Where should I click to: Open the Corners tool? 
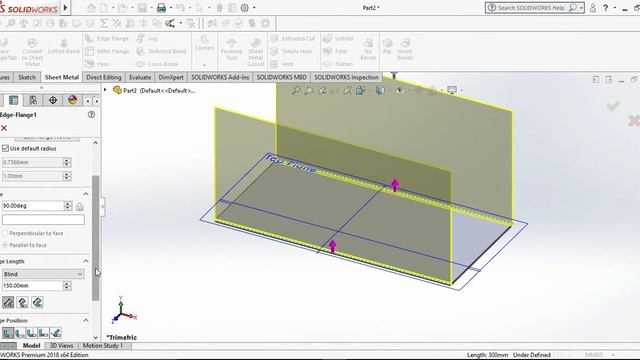tap(204, 43)
